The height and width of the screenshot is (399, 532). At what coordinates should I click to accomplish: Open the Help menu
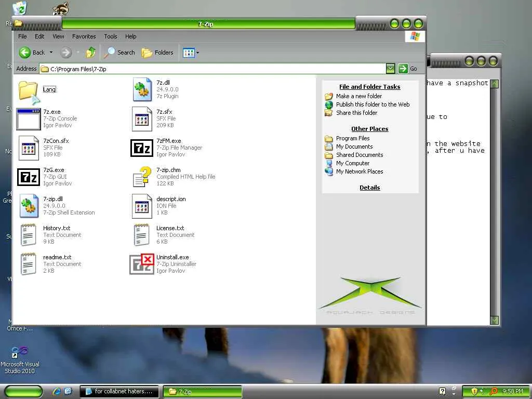(x=130, y=36)
